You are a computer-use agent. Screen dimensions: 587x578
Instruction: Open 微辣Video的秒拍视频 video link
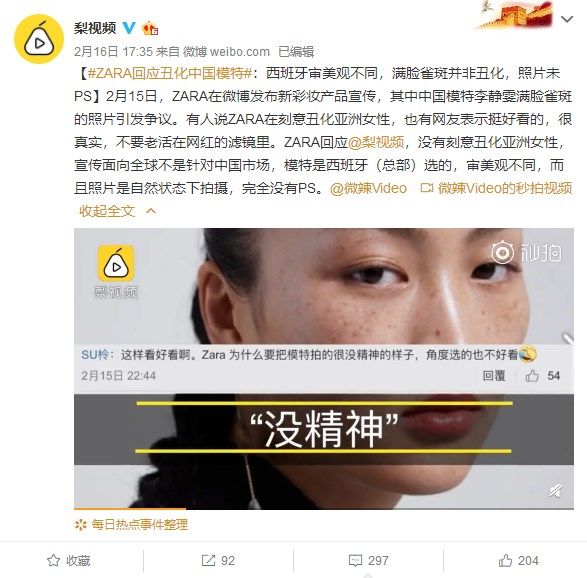click(x=496, y=188)
